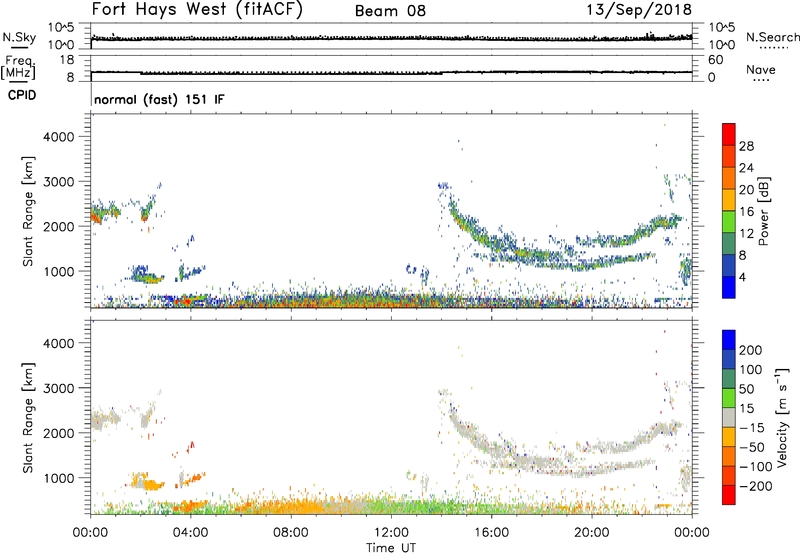Click "2000" on the power panel range axis
800x554 pixels.
[59, 226]
